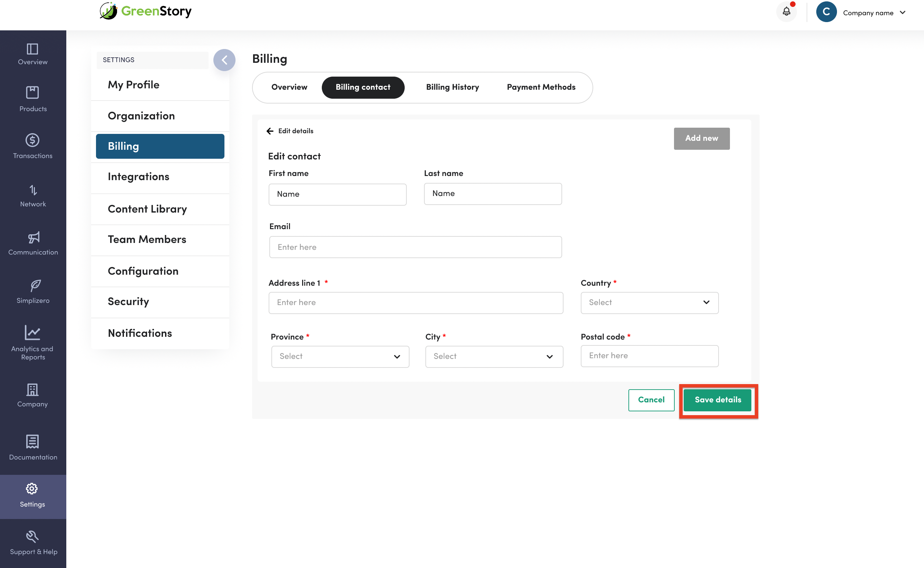Image resolution: width=924 pixels, height=568 pixels.
Task: Click the Products sidebar icon
Action: [32, 93]
